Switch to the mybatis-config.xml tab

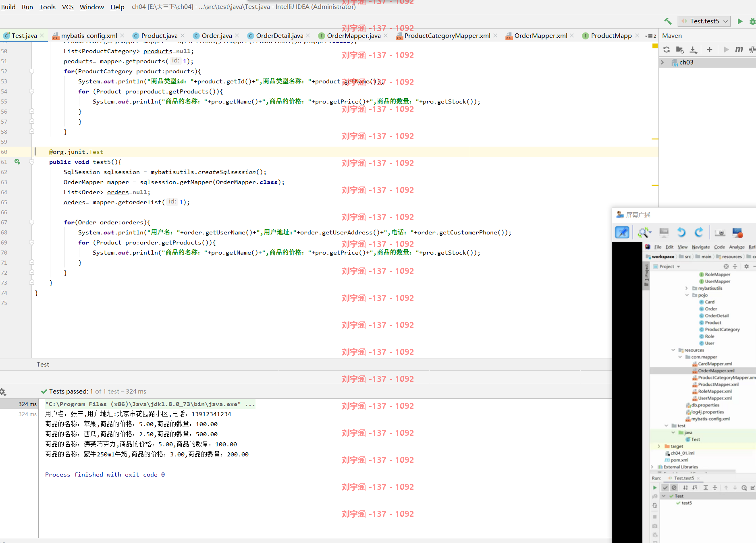(x=89, y=36)
